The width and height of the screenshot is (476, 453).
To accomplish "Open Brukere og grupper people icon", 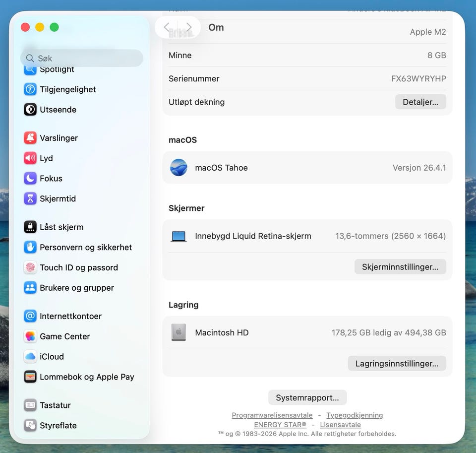I will (30, 288).
